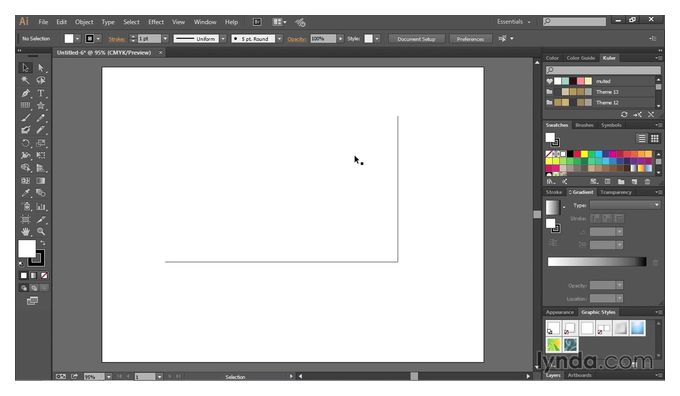Viewport: 680px width, 396px height.
Task: Switch to the Brushes tab
Action: [584, 125]
